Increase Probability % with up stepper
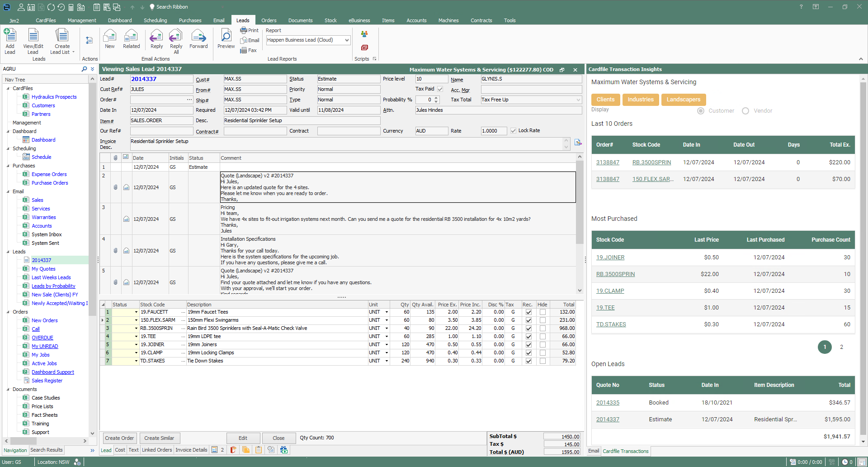The width and height of the screenshot is (868, 467). (x=436, y=97)
